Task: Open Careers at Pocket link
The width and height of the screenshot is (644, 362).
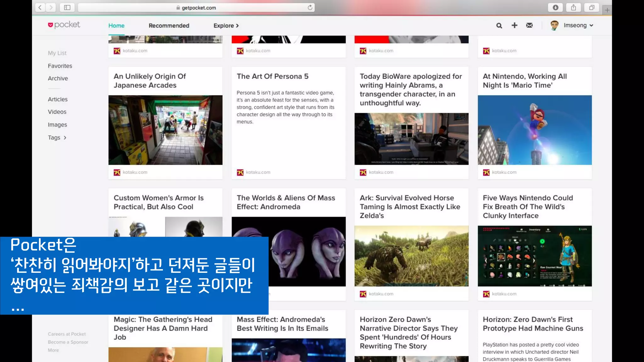Action: click(x=67, y=334)
